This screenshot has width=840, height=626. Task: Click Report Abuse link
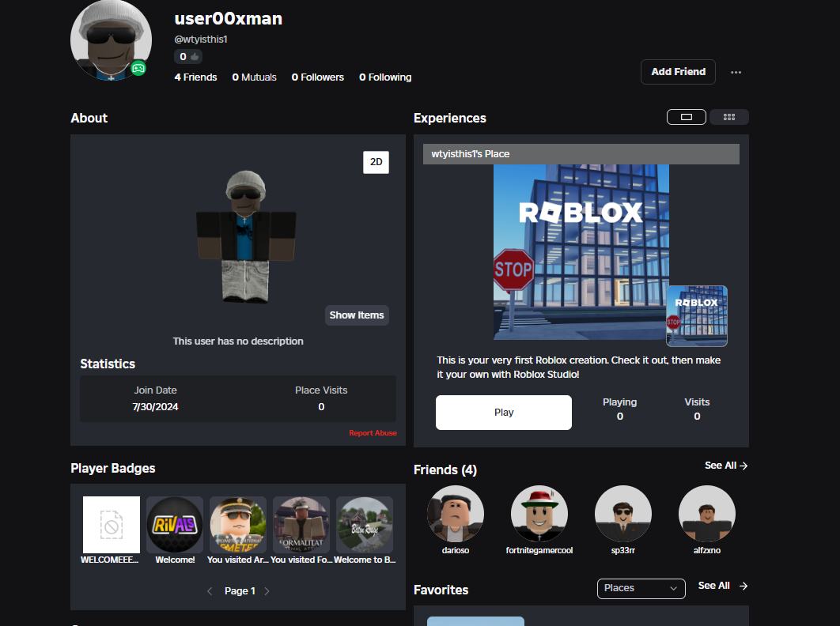point(373,432)
